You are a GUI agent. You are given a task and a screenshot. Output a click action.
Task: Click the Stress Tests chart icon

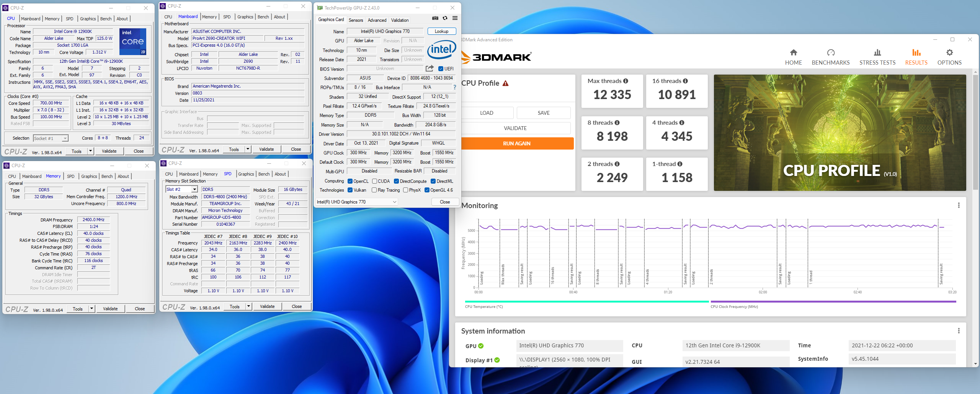coord(877,53)
